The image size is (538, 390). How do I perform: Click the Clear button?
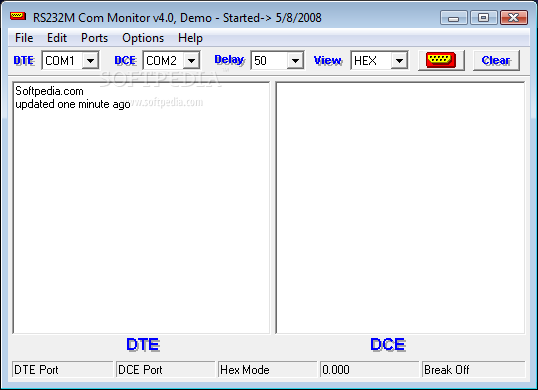pyautogui.click(x=496, y=60)
